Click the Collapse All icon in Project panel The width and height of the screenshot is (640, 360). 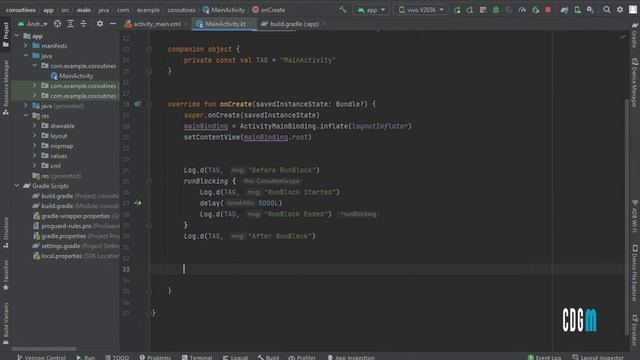83,24
